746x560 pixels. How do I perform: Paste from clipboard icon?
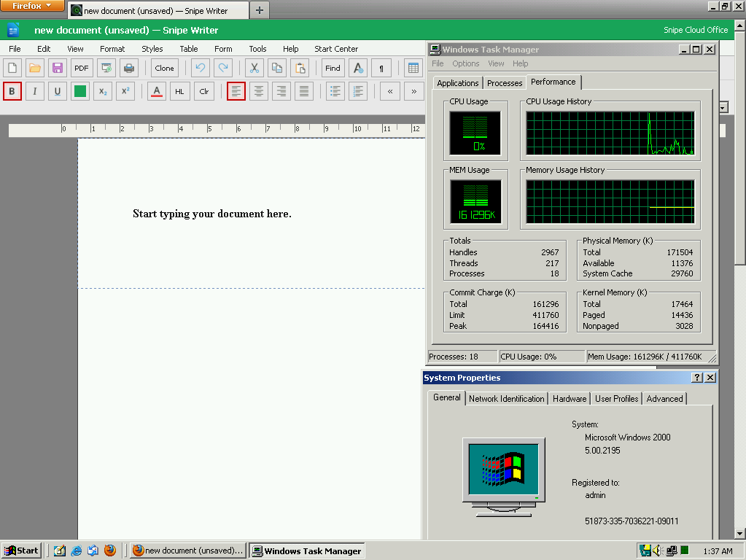pos(300,68)
